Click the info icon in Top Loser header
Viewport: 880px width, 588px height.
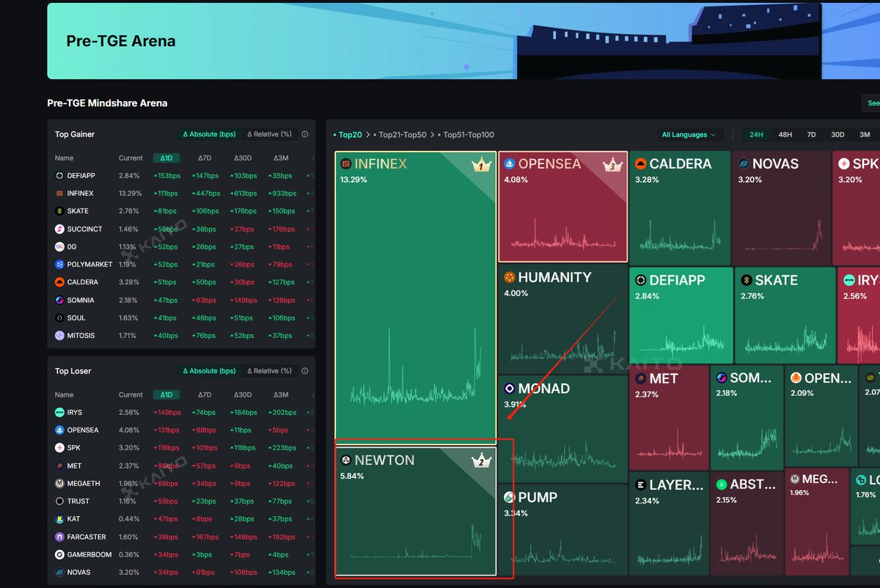(305, 371)
